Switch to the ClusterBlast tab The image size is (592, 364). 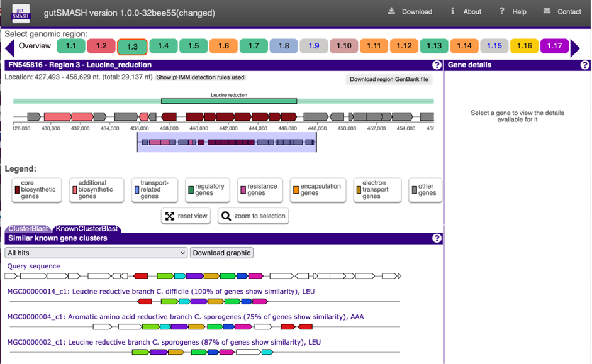[28, 229]
